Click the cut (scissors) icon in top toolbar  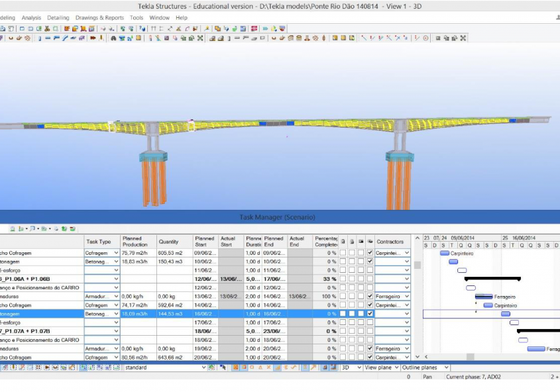47,29
